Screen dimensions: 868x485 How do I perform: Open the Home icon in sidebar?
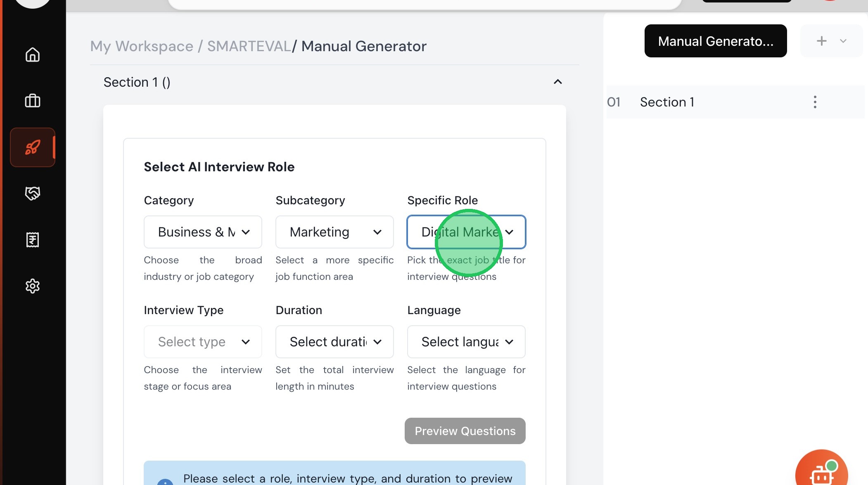[33, 54]
